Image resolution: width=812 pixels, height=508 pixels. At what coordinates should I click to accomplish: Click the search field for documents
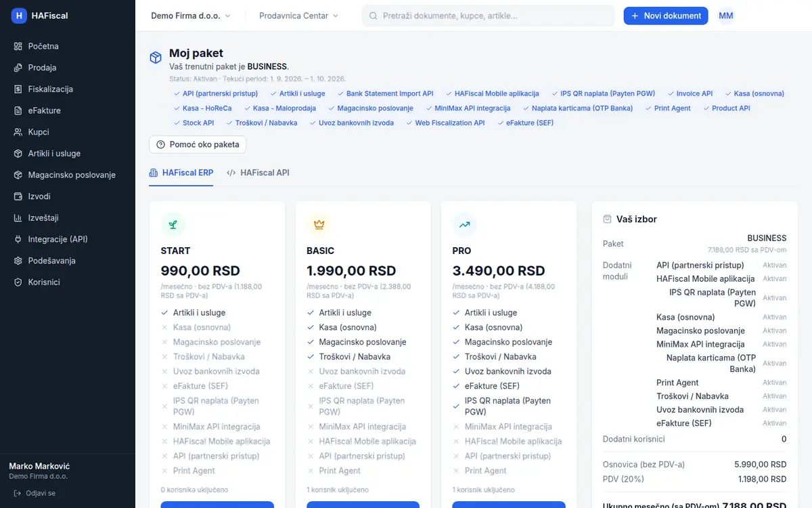489,16
